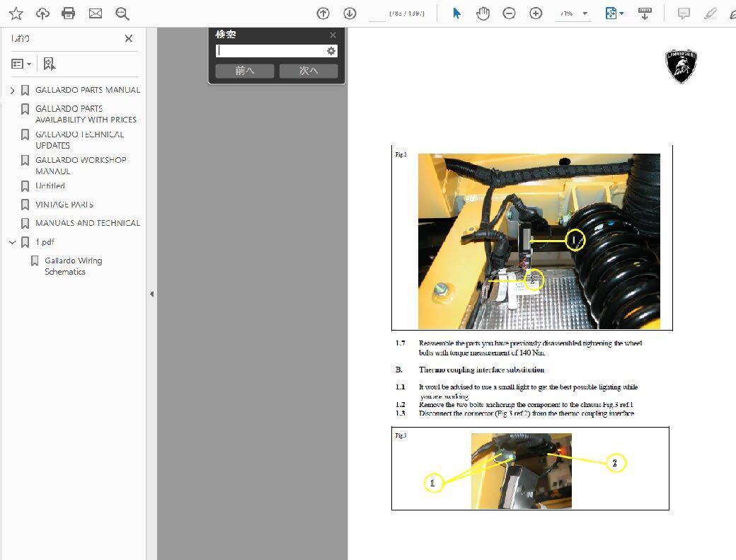
Task: Collapse the 1.pdf bookmark node
Action: click(x=12, y=242)
